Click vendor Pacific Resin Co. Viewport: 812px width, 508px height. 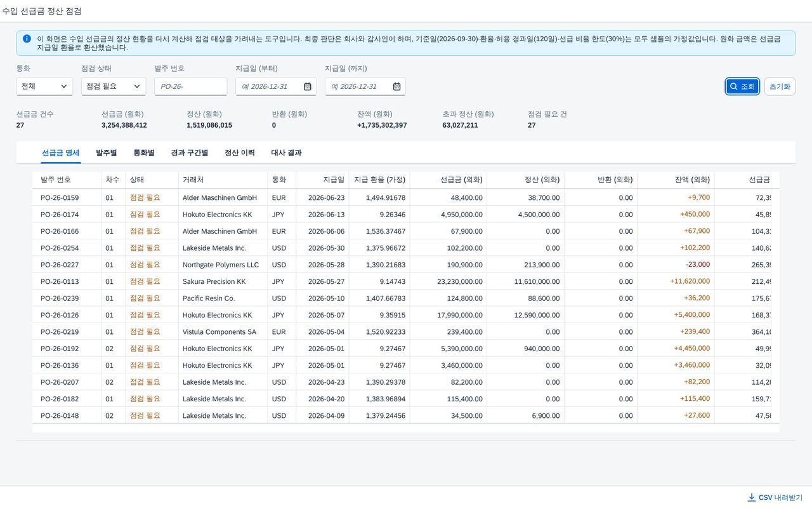209,298
